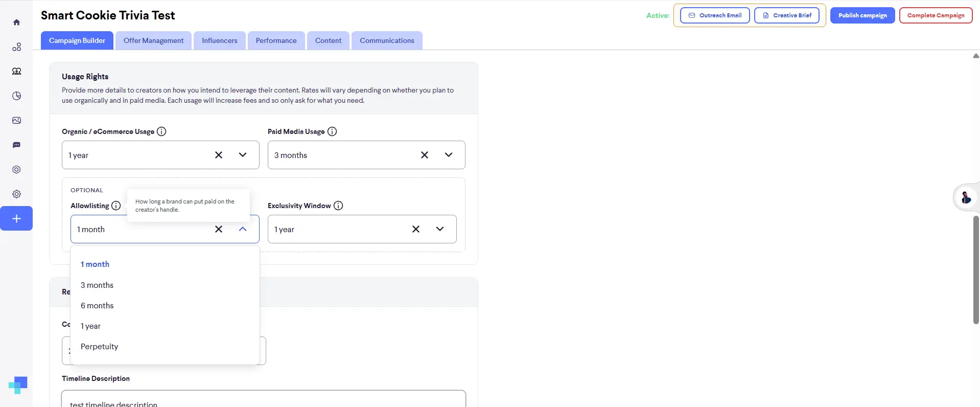980x407 pixels.
Task: Switch to the Offer Management tab
Action: [154, 40]
